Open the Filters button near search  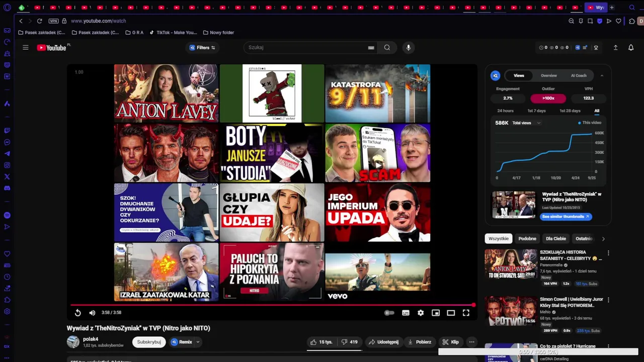pyautogui.click(x=202, y=48)
